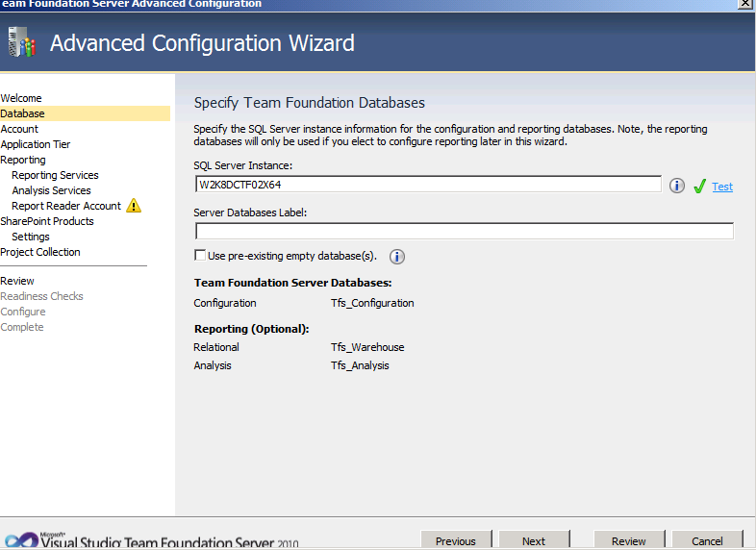Click the Previous button

pyautogui.click(x=456, y=540)
